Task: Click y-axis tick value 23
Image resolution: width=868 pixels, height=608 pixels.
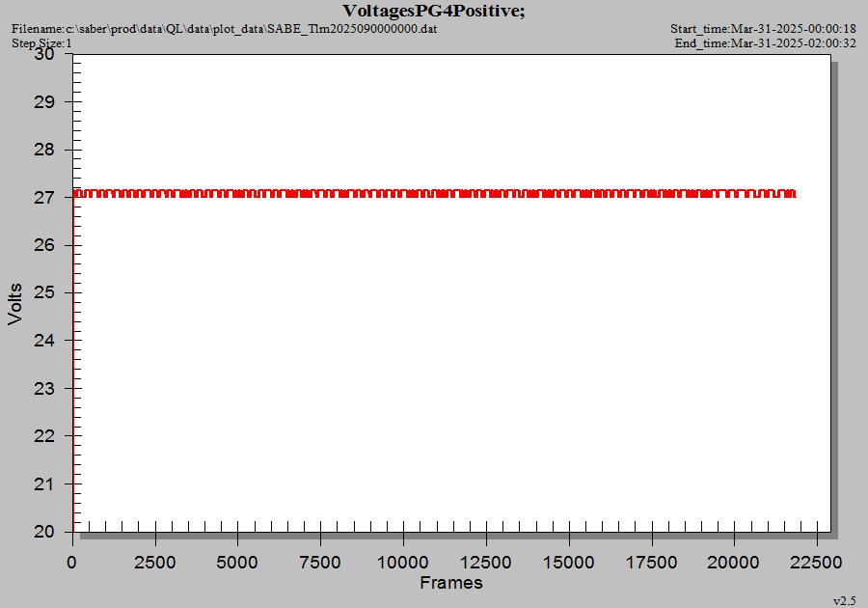Action: point(44,388)
